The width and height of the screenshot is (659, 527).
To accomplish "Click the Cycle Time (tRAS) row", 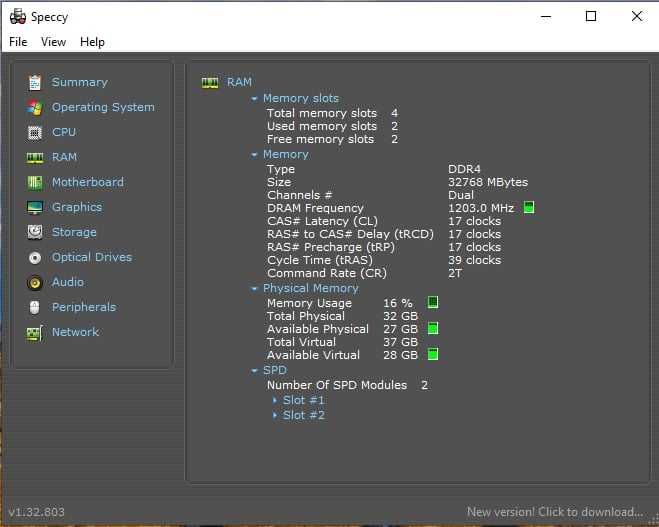I will 384,261.
